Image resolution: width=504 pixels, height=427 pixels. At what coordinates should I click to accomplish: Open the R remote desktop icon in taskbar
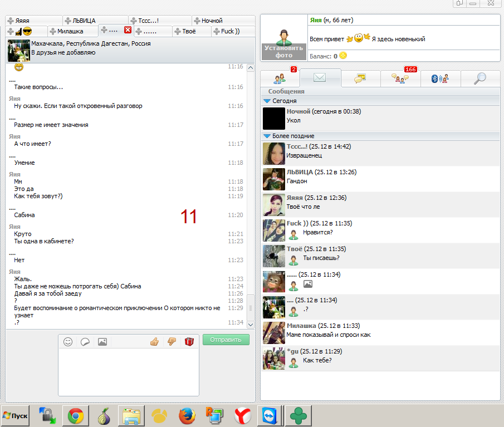click(x=215, y=416)
